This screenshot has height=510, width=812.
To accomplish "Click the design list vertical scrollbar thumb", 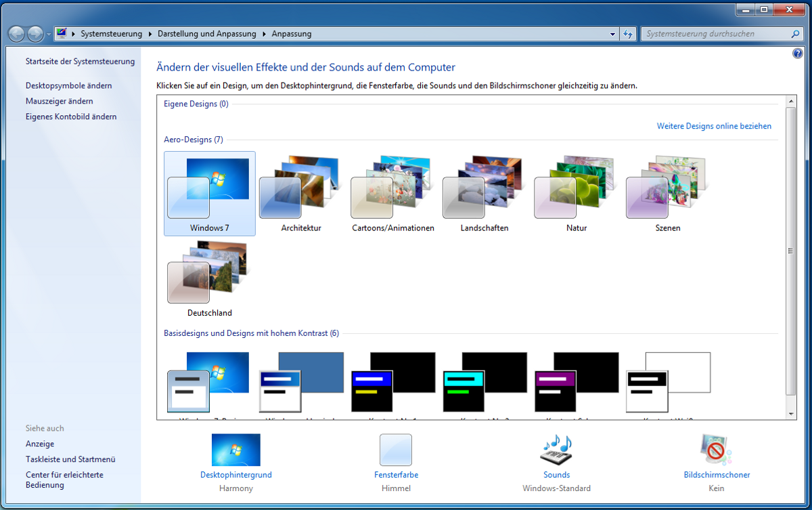I will pyautogui.click(x=791, y=250).
